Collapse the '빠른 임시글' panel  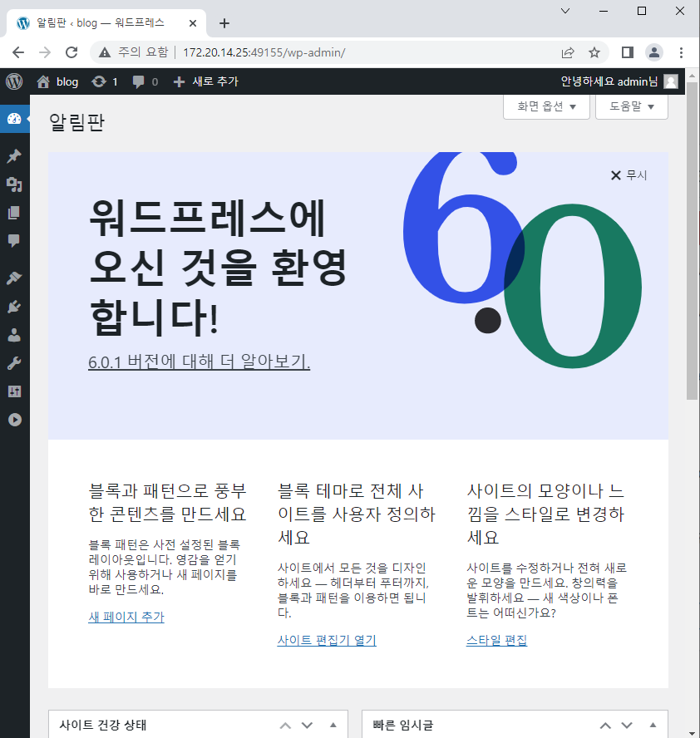pyautogui.click(x=653, y=725)
